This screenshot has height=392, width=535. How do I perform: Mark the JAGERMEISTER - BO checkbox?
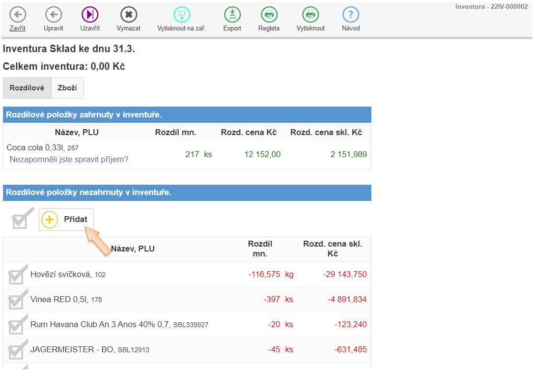coord(18,350)
